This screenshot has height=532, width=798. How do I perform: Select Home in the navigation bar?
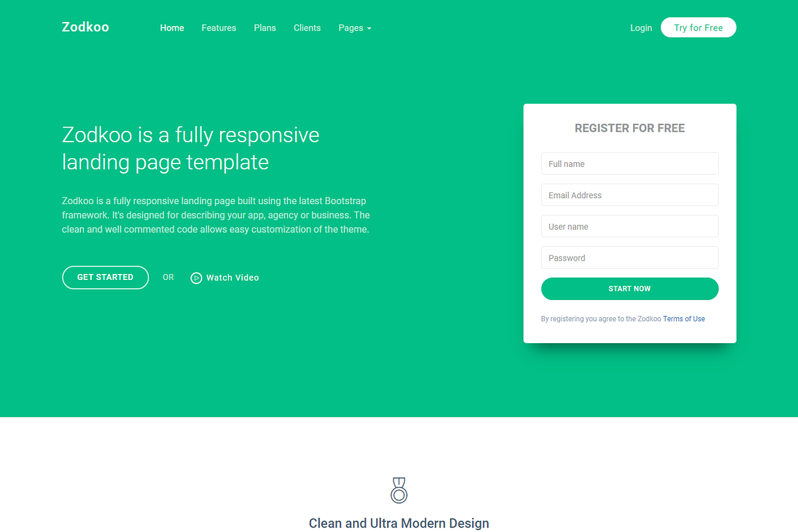(172, 28)
